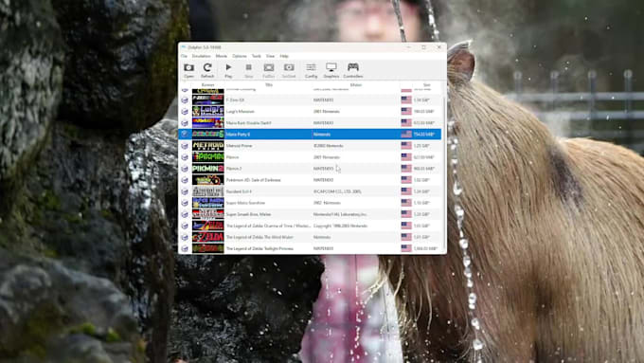Open the Tools menu
Screen dimensions: 644x363
[x=257, y=56]
